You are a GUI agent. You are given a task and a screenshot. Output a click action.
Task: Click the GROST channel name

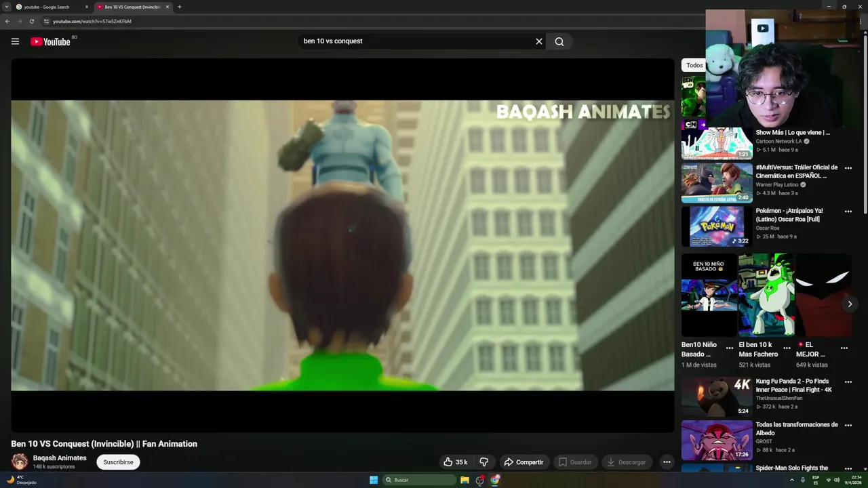tap(764, 441)
